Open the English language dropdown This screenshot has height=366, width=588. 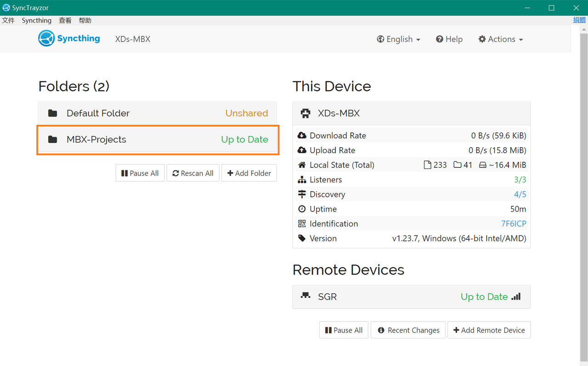pos(399,39)
